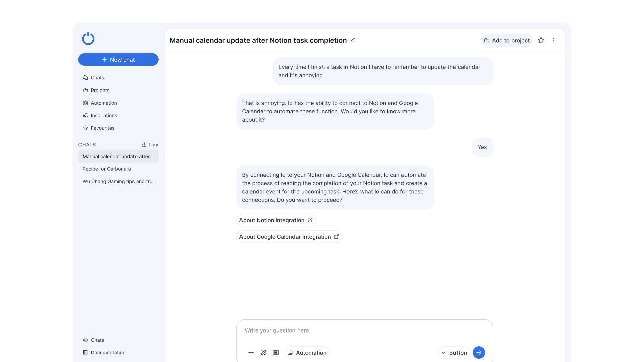Open About Google Calendar integration link
Screen dimensions: 644x362
coord(289,237)
